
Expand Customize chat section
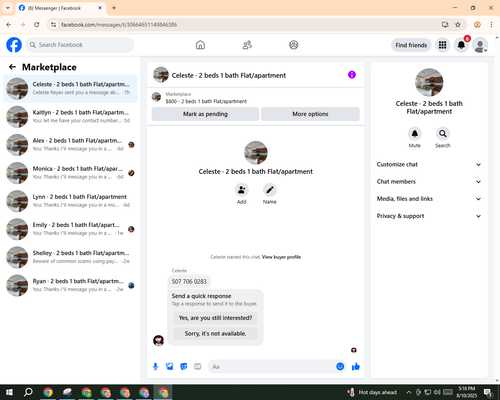point(429,164)
